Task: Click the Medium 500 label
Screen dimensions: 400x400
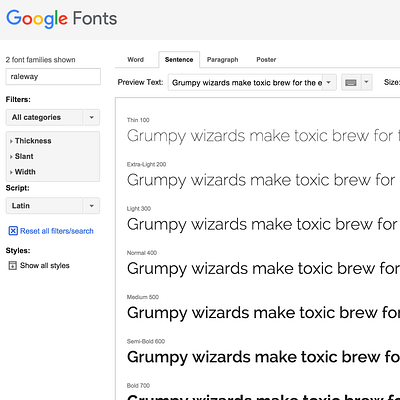Action: [x=143, y=297]
